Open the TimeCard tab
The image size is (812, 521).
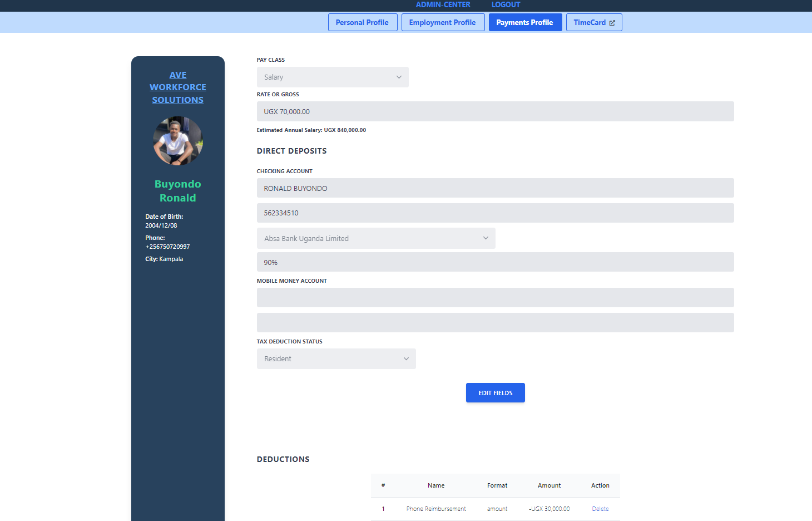click(590, 23)
